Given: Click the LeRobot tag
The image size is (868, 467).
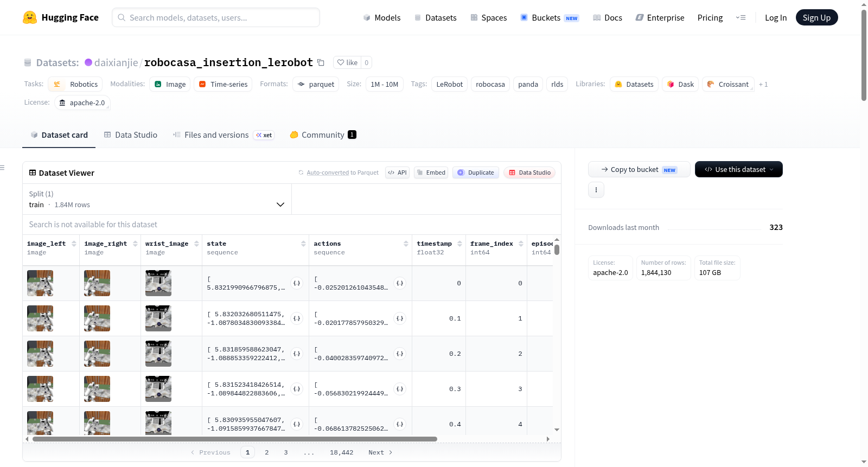Looking at the screenshot, I should pos(449,84).
